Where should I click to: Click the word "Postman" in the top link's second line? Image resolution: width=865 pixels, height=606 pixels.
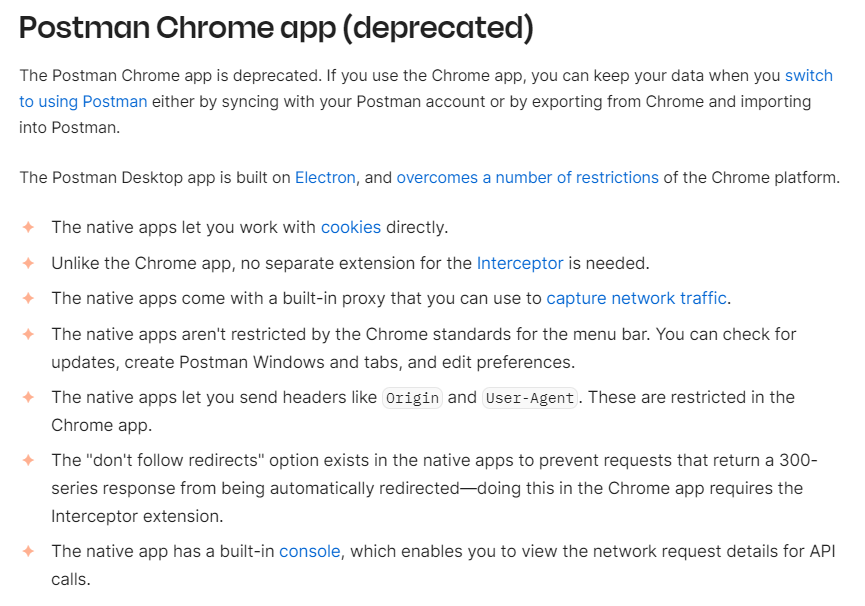click(115, 101)
